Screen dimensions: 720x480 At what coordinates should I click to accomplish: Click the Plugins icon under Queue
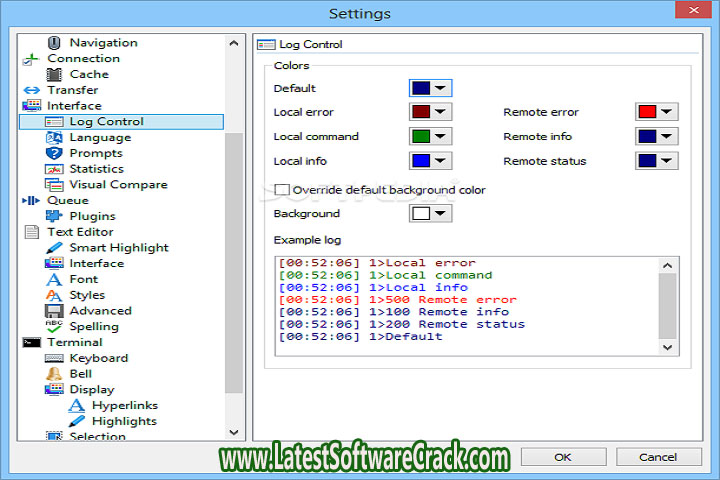(54, 216)
